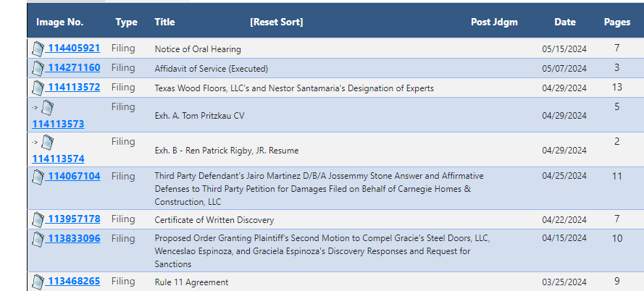644x291 pixels.
Task: Click document icon for Exh. A Tom Pritzkau CV
Action: click(x=48, y=108)
